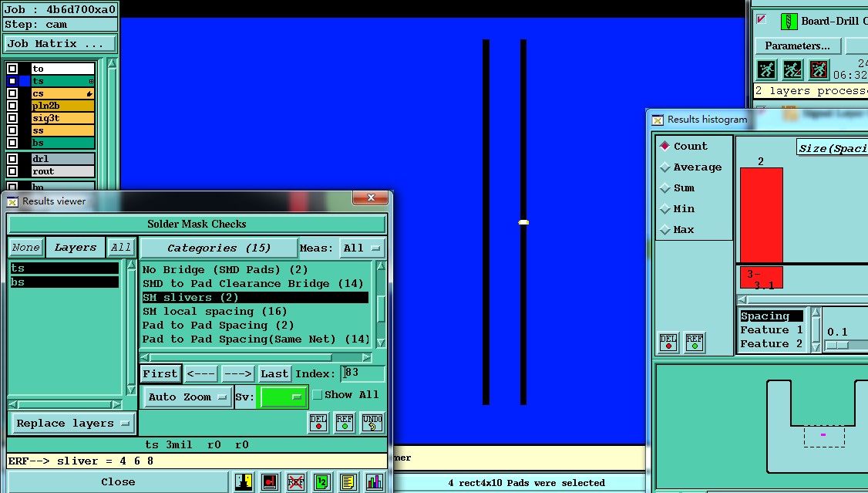Open the Auto Zoom dropdown
Viewport: 868px width, 493px height.
coord(187,397)
